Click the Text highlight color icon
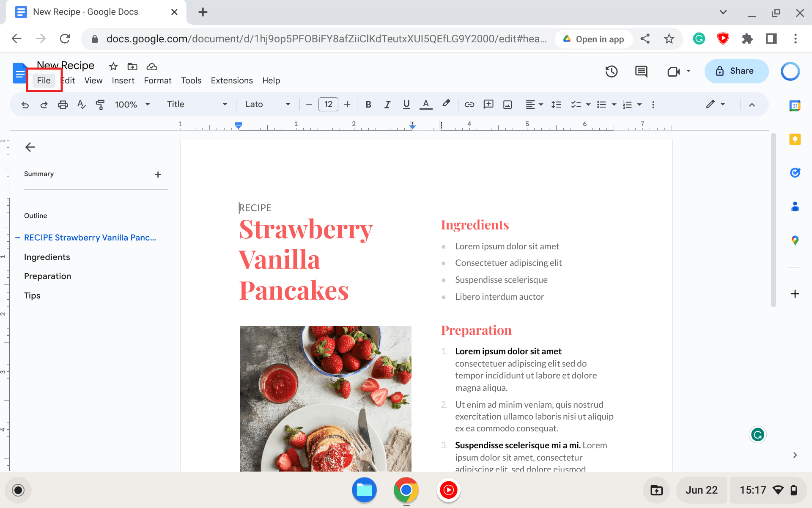 click(445, 104)
